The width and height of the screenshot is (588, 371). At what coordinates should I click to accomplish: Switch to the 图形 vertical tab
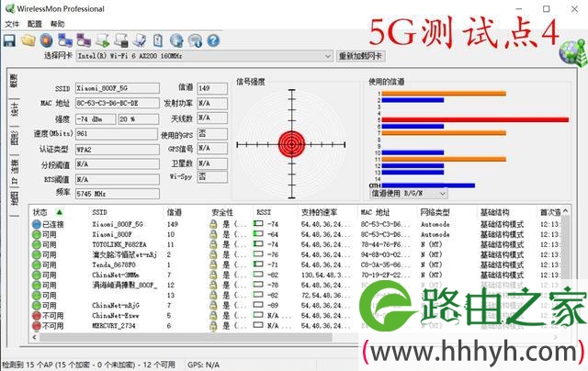click(x=14, y=139)
